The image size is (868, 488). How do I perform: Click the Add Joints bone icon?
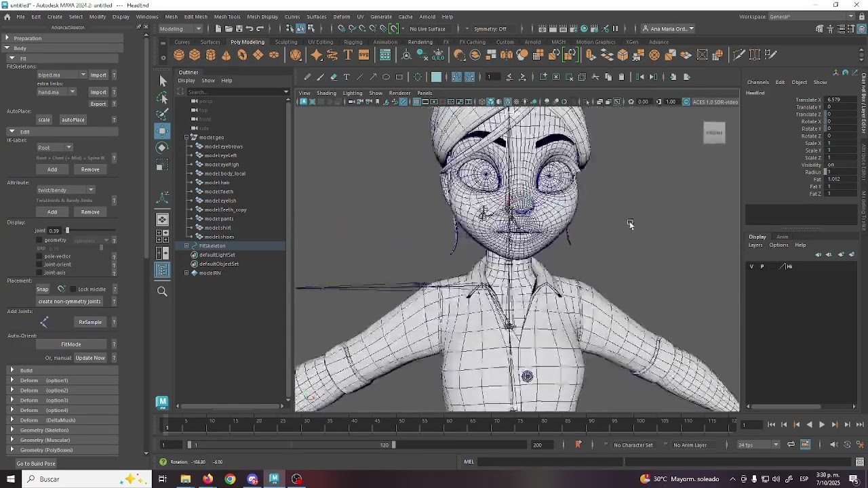(45, 322)
